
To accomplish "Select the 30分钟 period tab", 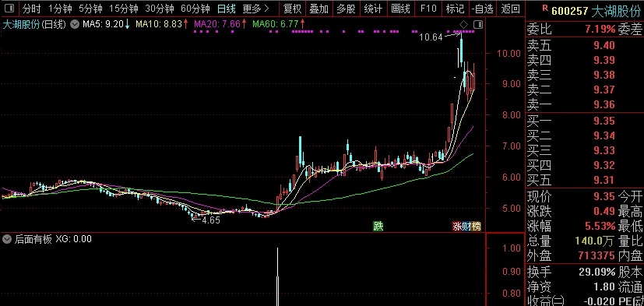I will pyautogui.click(x=160, y=9).
